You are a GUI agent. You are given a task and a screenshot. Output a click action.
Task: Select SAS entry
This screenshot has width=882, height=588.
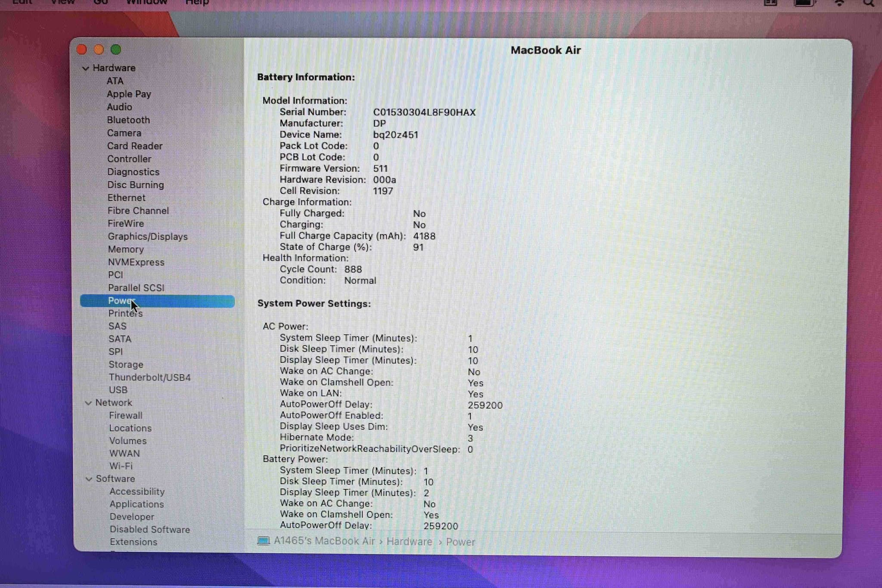point(118,326)
